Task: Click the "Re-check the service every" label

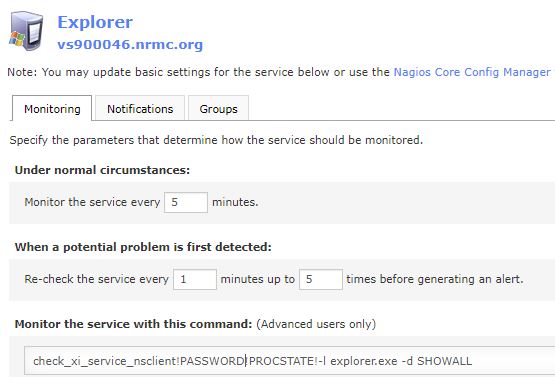Action: click(96, 279)
